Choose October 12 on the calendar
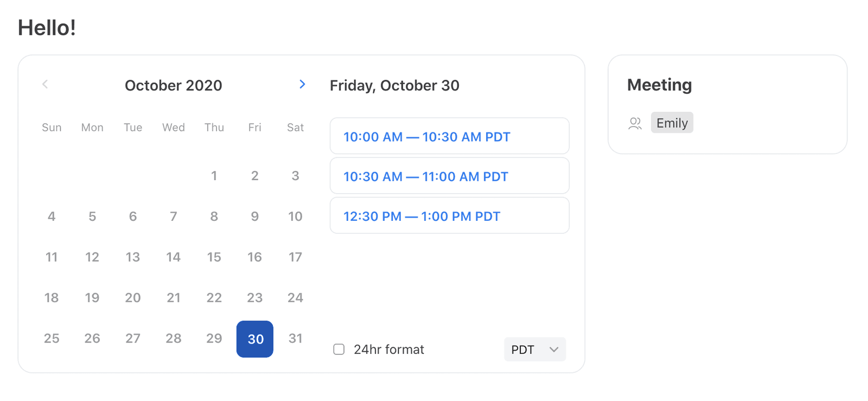 click(x=92, y=257)
